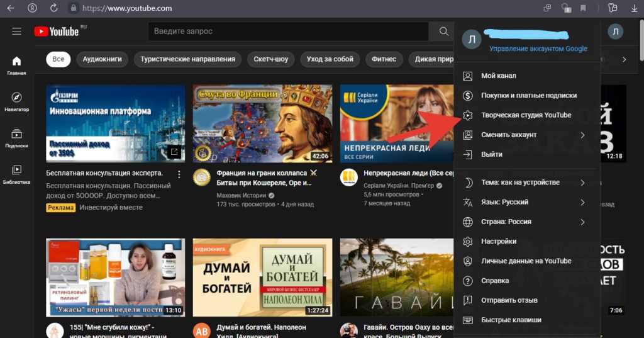Screen dimensions: 644x338
Task: Click the YouTube logo
Action: [x=57, y=31]
